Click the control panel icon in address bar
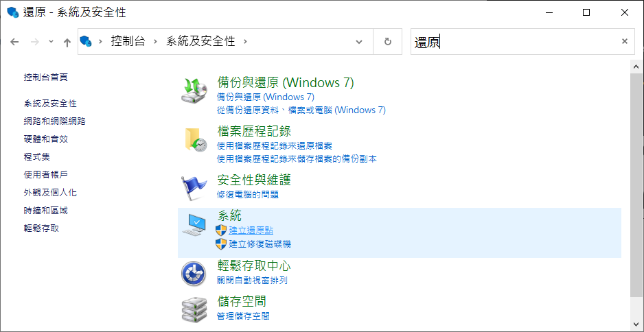Viewport: 644px width, 332px height. pos(85,41)
